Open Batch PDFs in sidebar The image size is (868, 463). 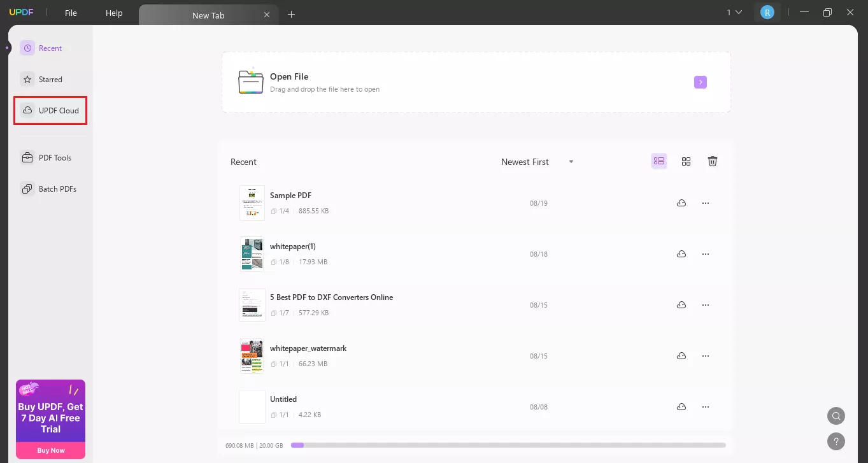[50, 189]
